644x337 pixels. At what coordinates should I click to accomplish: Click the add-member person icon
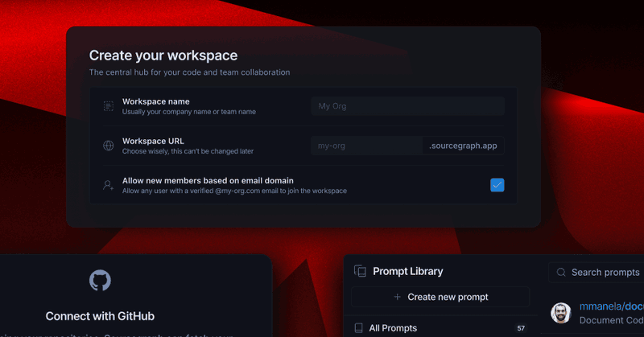tap(109, 185)
